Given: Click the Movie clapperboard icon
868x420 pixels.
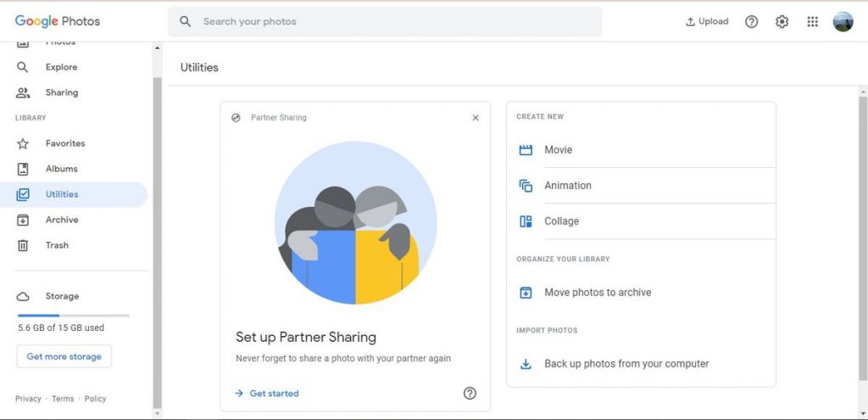Looking at the screenshot, I should [x=526, y=150].
